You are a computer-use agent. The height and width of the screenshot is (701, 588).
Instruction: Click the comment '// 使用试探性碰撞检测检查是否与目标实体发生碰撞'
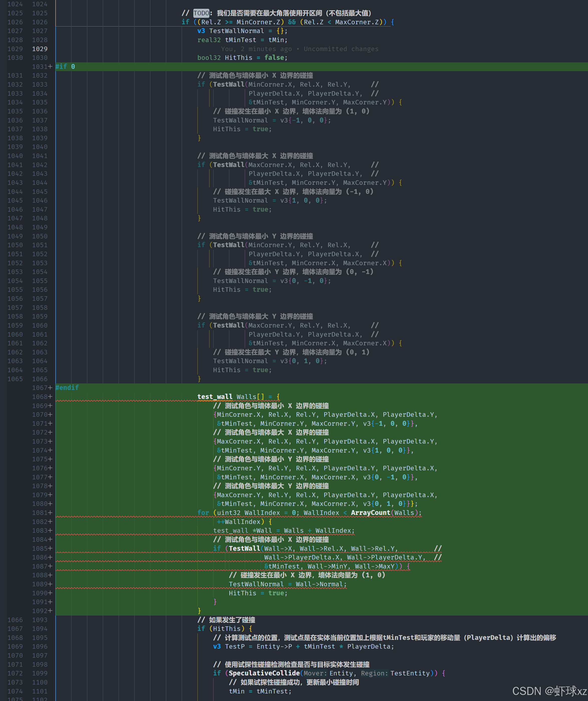(x=291, y=665)
